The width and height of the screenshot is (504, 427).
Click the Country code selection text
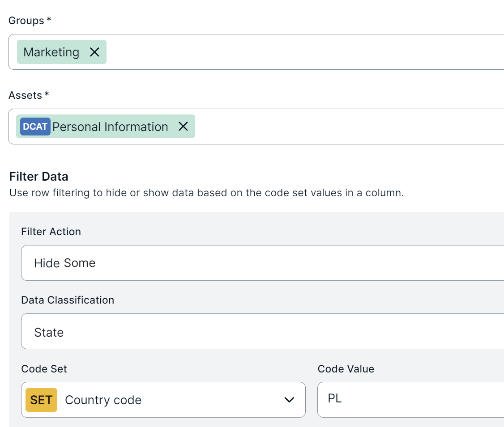tap(103, 400)
